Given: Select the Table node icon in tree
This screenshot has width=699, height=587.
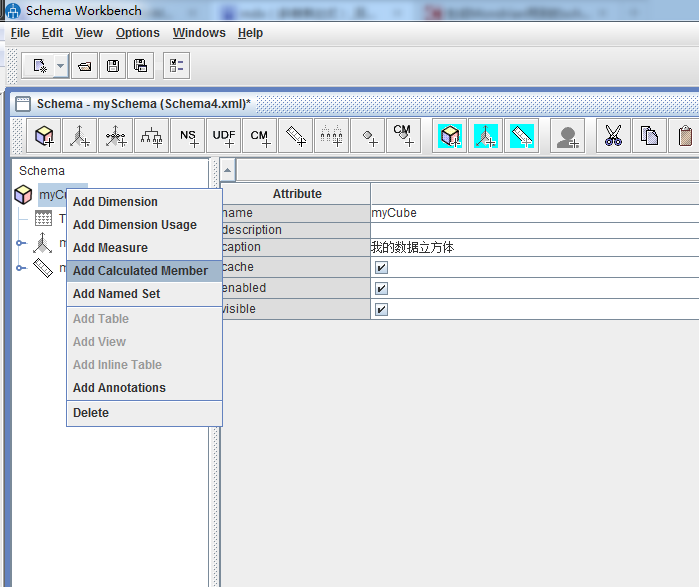Looking at the screenshot, I should (x=43, y=218).
